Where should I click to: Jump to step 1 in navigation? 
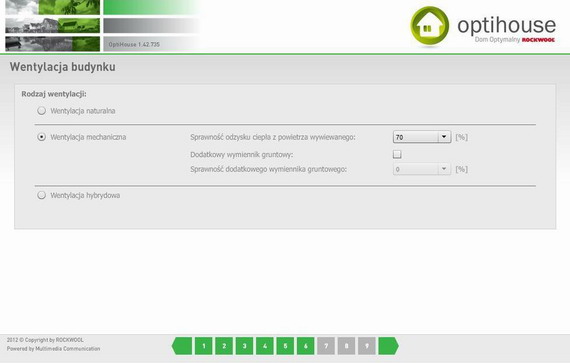tap(204, 346)
